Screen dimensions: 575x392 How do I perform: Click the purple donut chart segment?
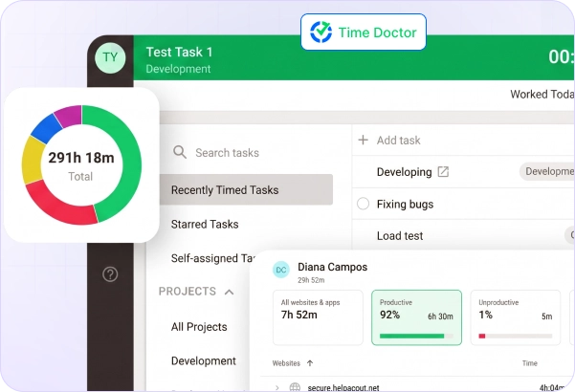point(69,116)
